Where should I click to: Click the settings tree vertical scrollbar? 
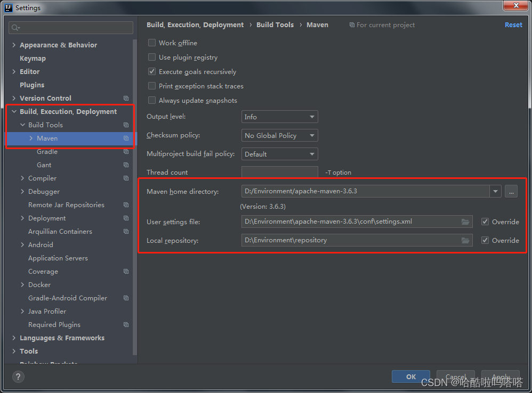[x=135, y=197]
